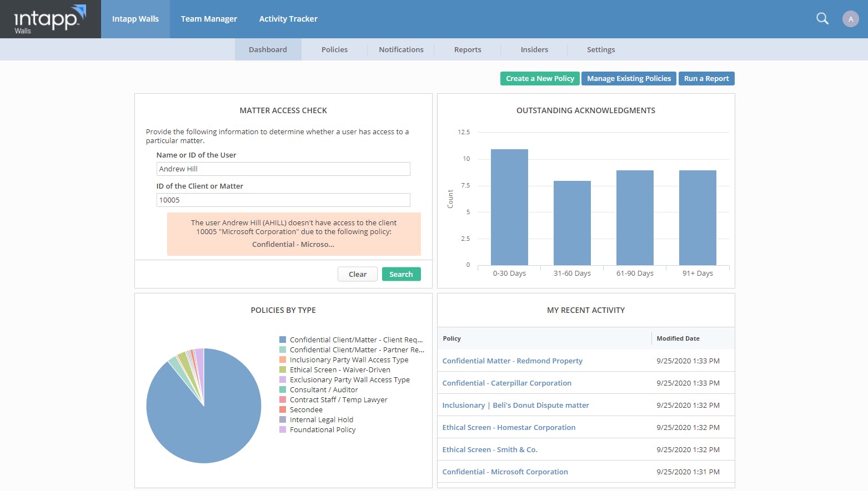Click the search magnifier icon

coord(822,19)
